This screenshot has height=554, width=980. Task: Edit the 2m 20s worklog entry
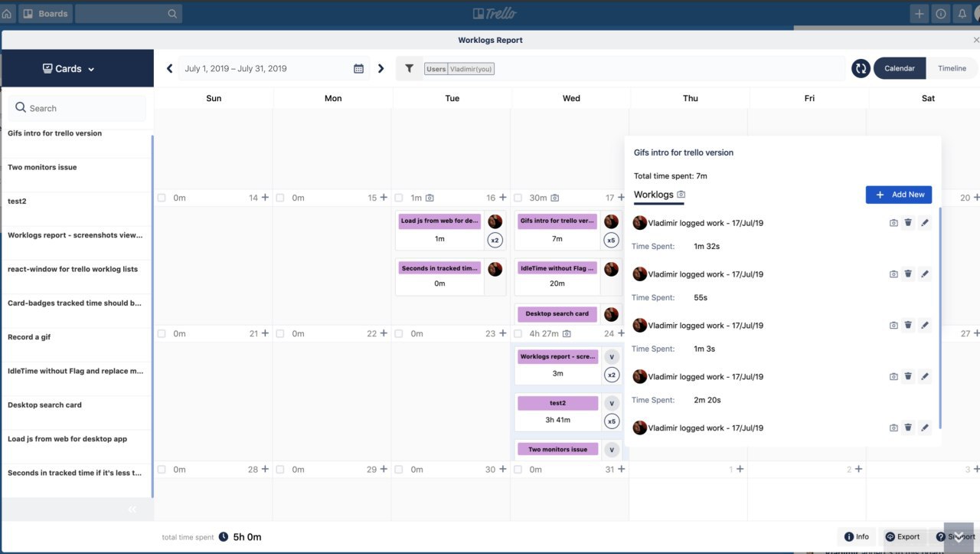pyautogui.click(x=924, y=376)
